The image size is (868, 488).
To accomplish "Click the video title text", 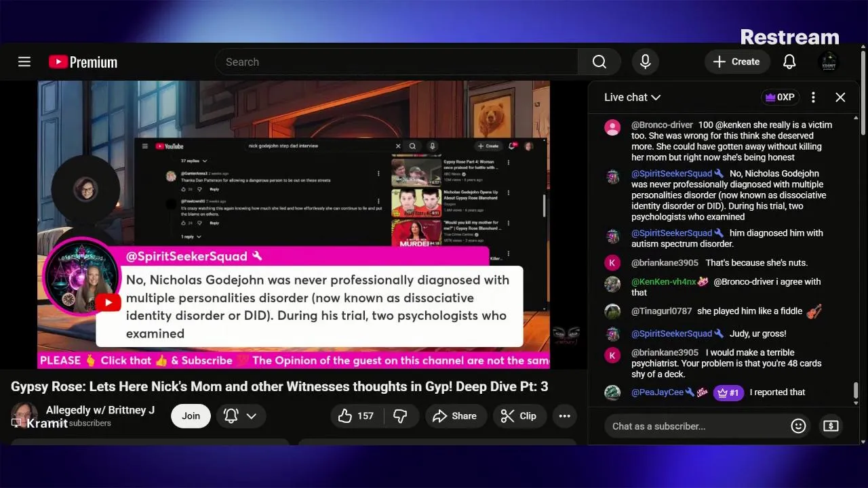I will [x=279, y=386].
